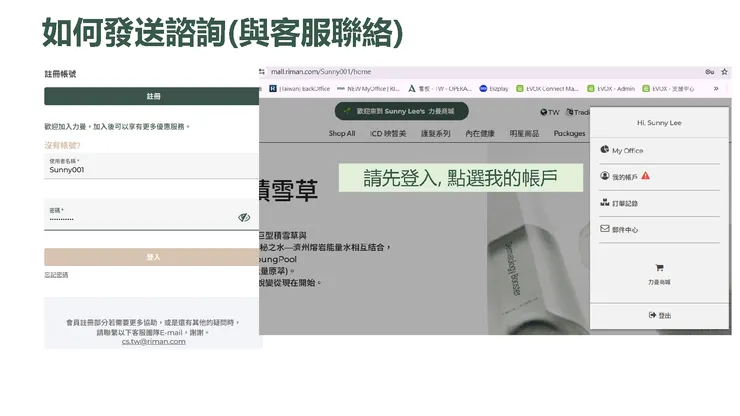
Task: Open the ICD 映皙美 menu
Action: (388, 134)
